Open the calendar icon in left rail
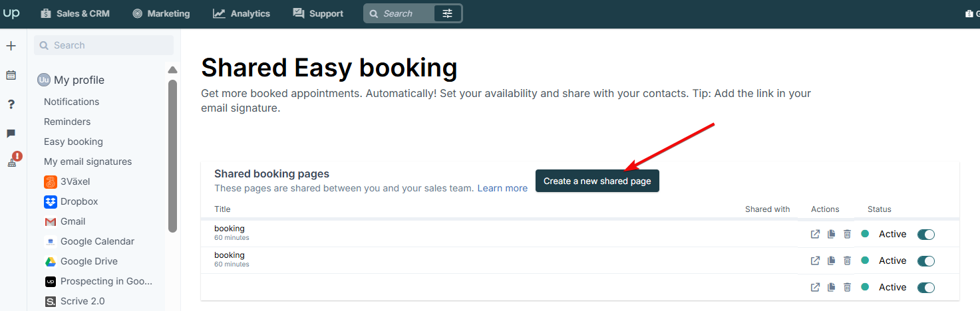The image size is (980, 311). [11, 75]
